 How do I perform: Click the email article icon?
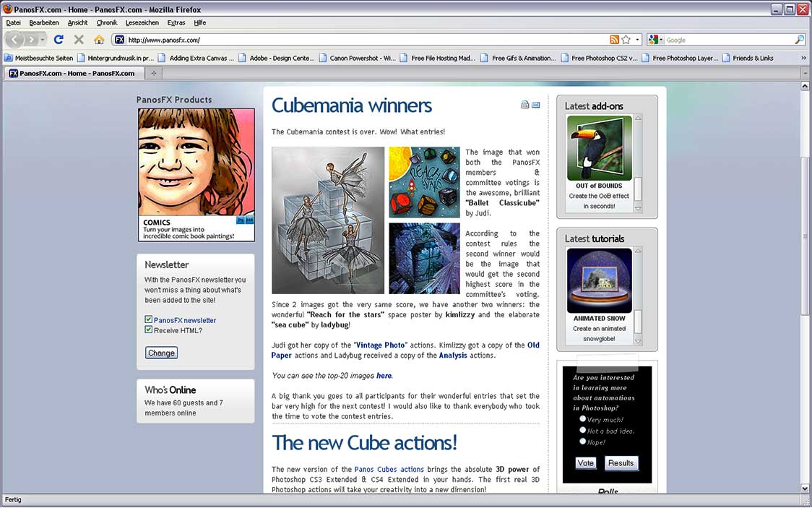pyautogui.click(x=535, y=105)
